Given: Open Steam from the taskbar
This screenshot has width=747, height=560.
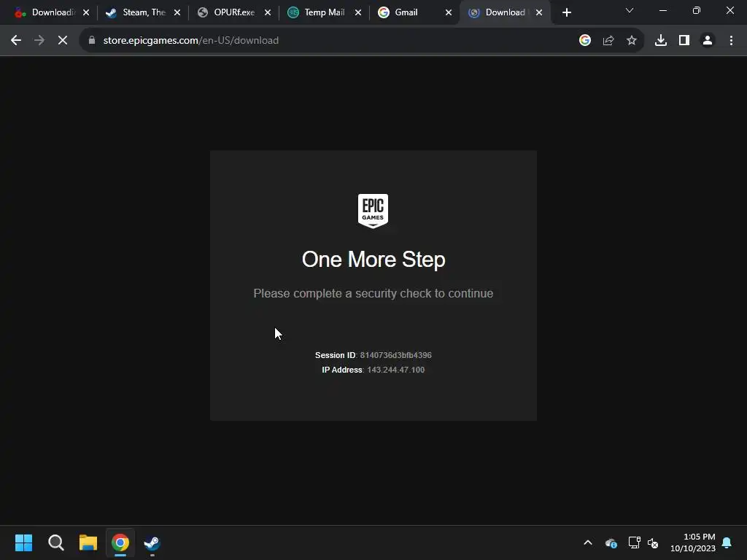Looking at the screenshot, I should [152, 542].
